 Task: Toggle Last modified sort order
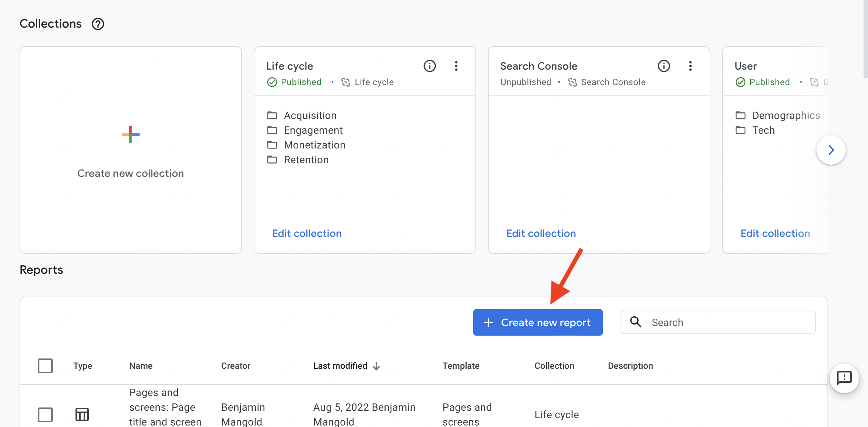coord(377,365)
